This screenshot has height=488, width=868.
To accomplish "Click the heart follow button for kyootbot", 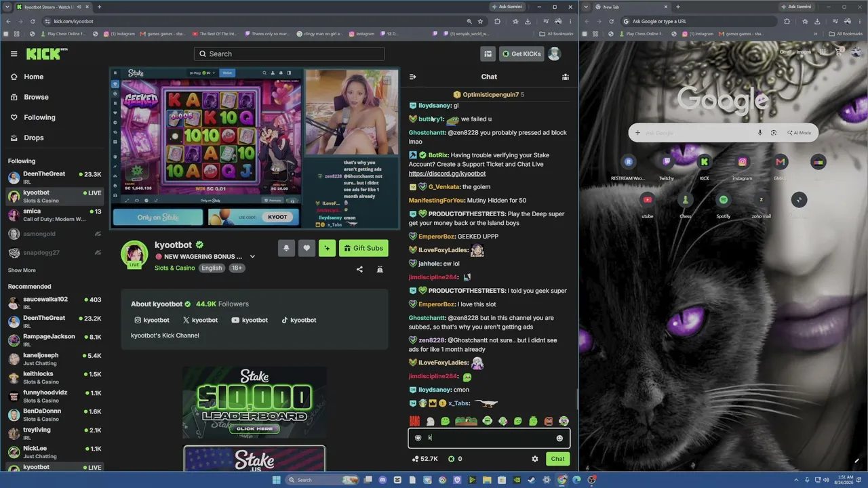I will (x=307, y=248).
